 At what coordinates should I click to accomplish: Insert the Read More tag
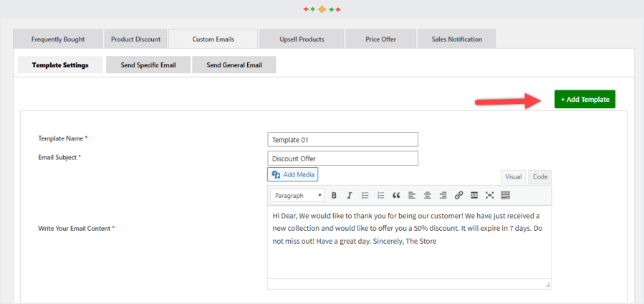pyautogui.click(x=474, y=195)
